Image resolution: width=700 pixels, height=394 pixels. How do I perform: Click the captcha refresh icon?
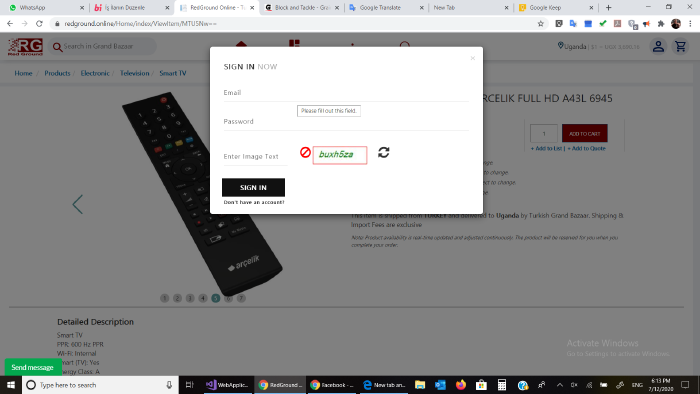point(383,153)
